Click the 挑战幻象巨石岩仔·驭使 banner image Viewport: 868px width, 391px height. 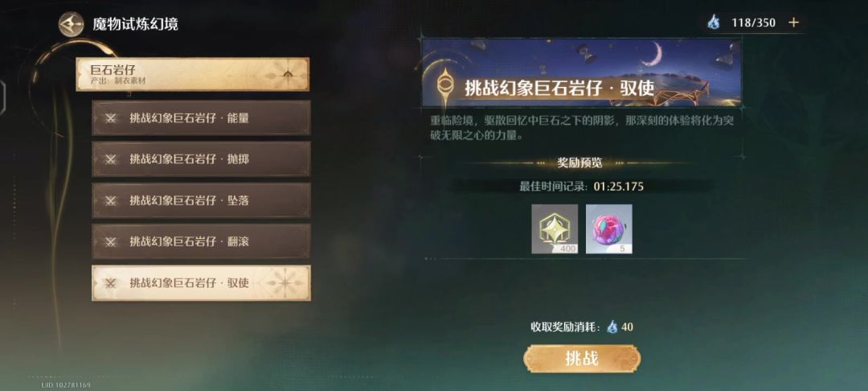coord(582,72)
